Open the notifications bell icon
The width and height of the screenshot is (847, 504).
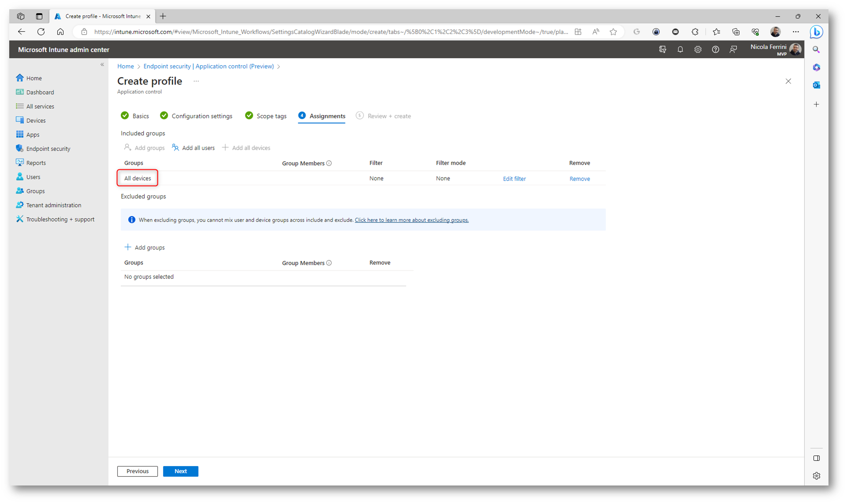pyautogui.click(x=680, y=49)
